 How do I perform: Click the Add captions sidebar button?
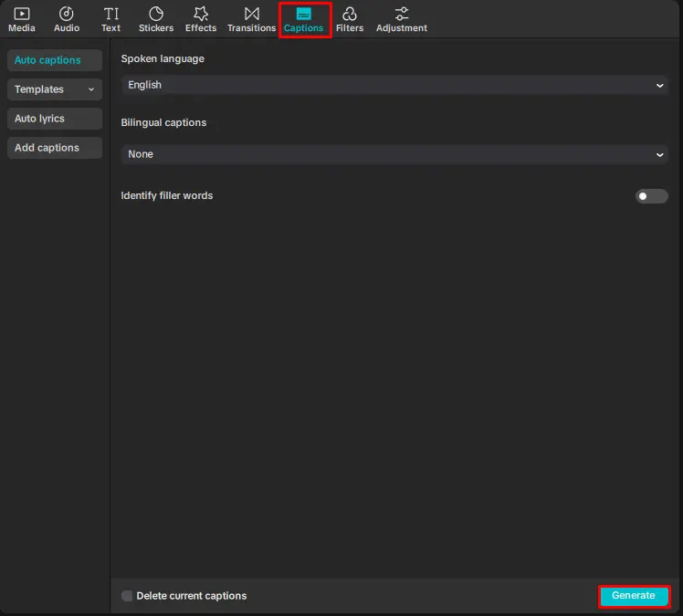(54, 148)
